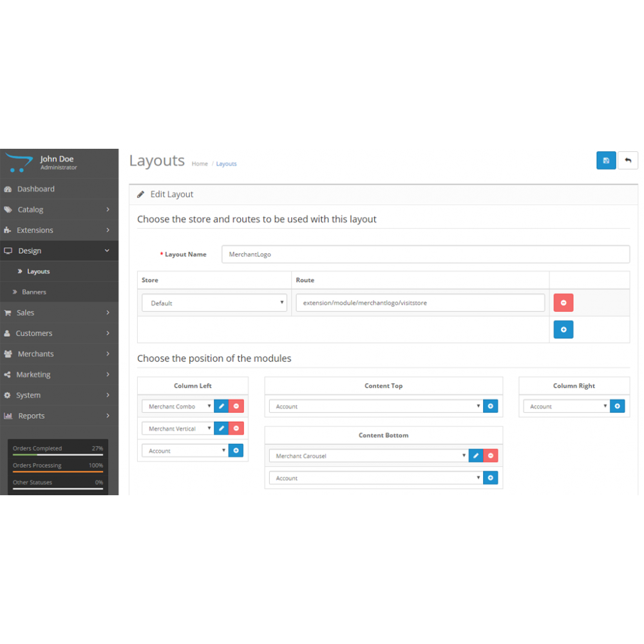Image resolution: width=644 pixels, height=644 pixels.
Task: Save the layout using the floppy disk icon
Action: tap(606, 160)
